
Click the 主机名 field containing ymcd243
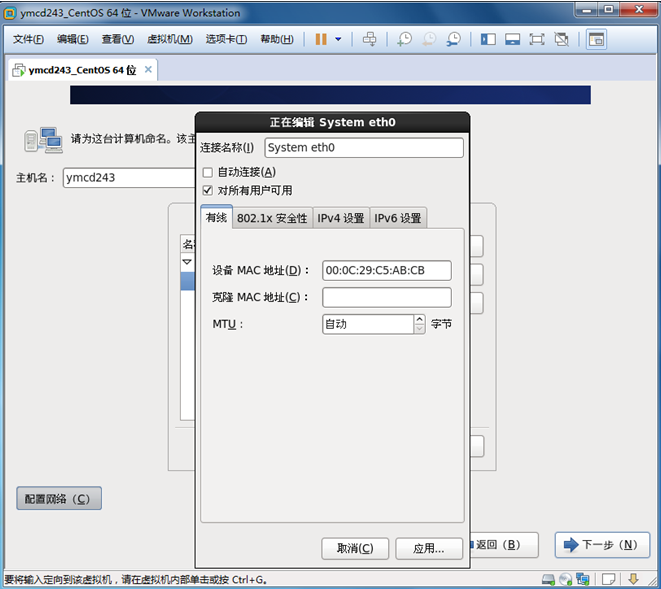[x=129, y=178]
